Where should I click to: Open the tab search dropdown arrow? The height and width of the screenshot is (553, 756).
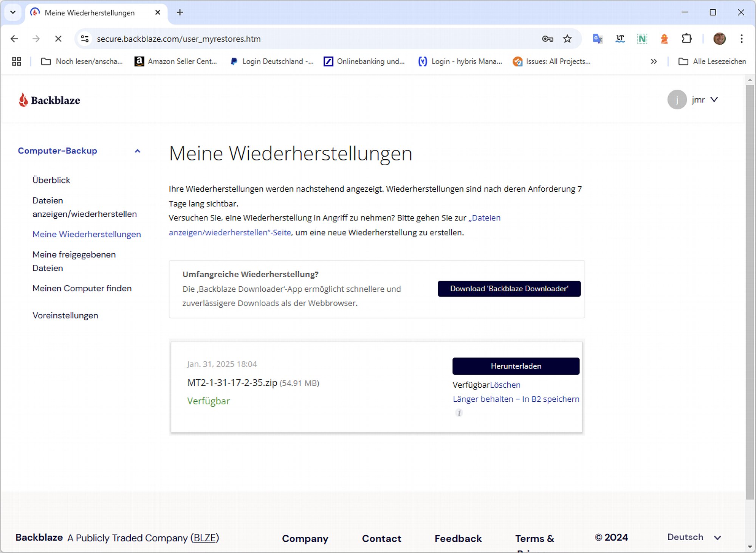[13, 12]
